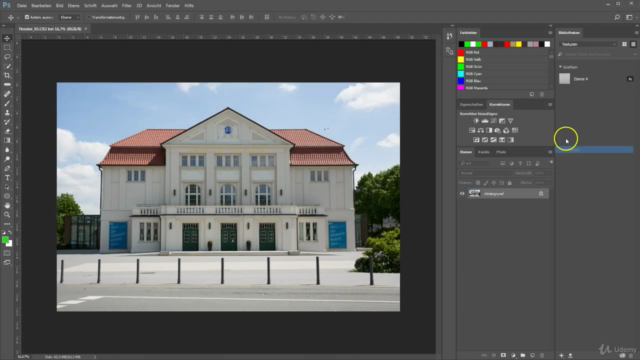Image resolution: width=640 pixels, height=360 pixels.
Task: Toggle lock position in layers panel
Action: click(494, 183)
